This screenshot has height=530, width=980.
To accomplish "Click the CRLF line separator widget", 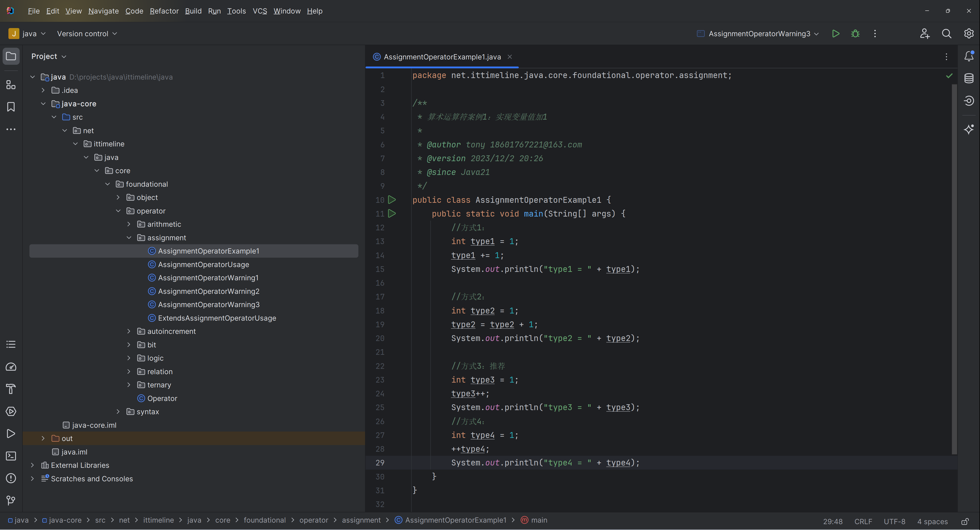I will [863, 521].
